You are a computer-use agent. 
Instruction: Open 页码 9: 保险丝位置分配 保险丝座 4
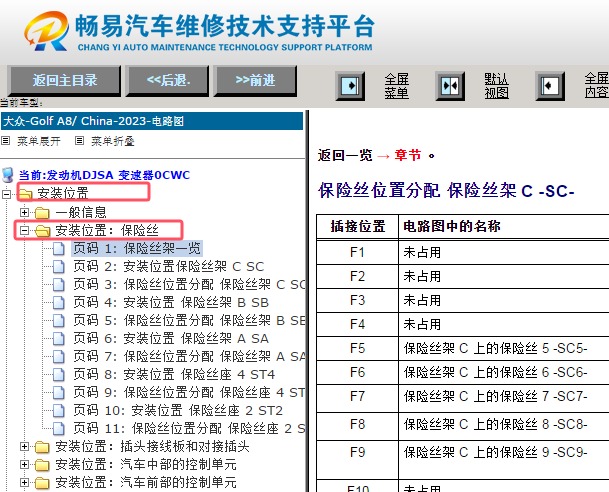[189, 392]
